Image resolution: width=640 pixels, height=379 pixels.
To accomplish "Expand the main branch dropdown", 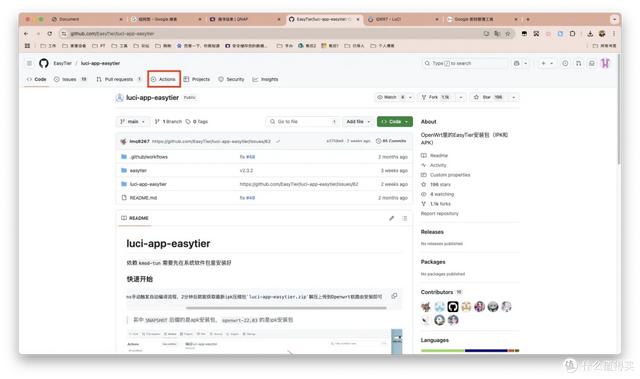I will 133,122.
